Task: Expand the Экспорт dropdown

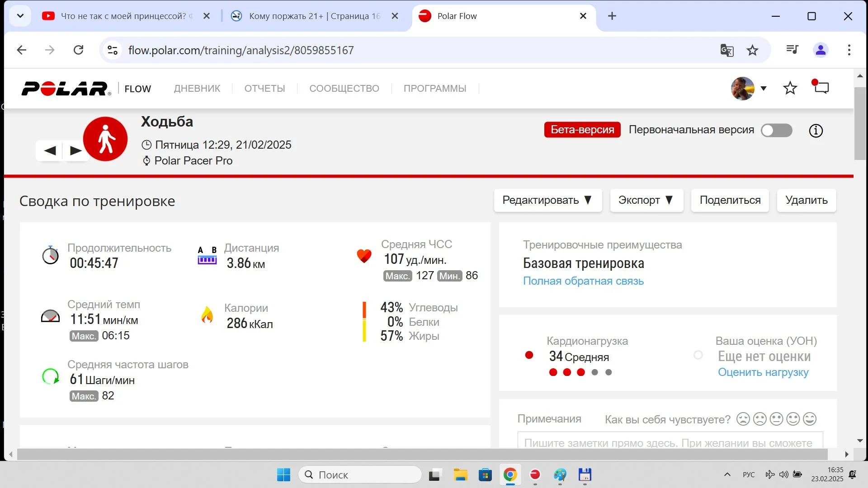Action: (x=646, y=200)
